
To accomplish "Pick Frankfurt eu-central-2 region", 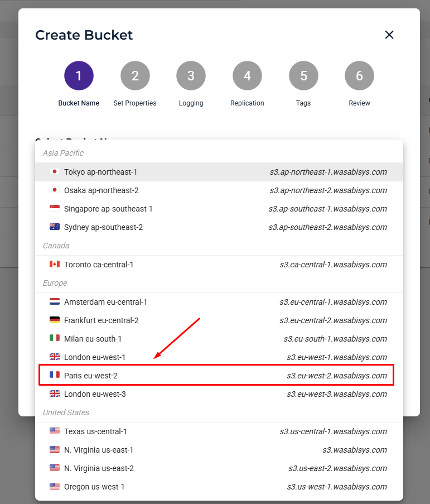I will tap(219, 320).
